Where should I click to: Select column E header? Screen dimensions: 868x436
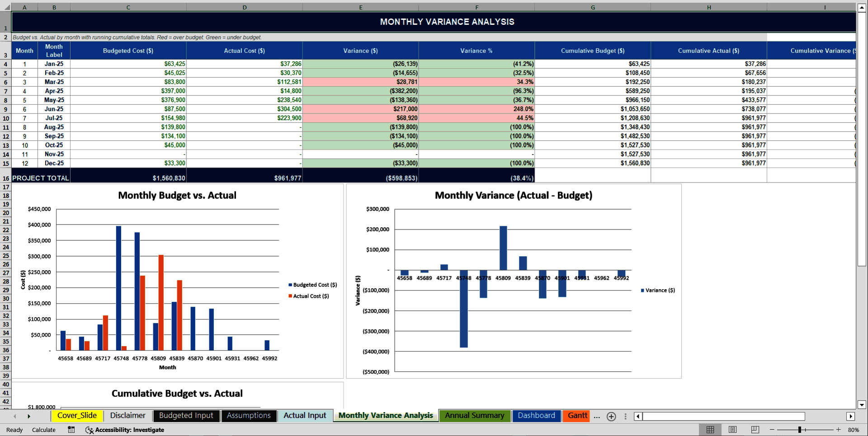pos(360,7)
